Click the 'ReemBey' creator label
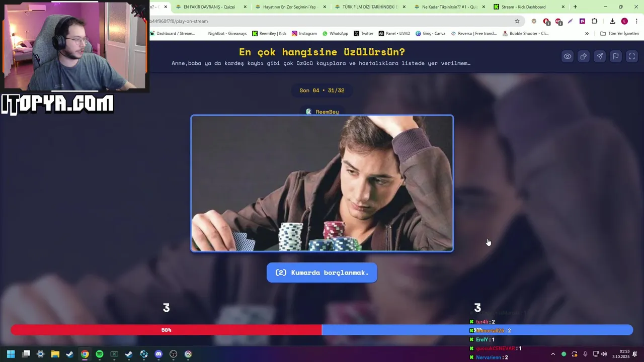The height and width of the screenshot is (362, 644). [323, 112]
